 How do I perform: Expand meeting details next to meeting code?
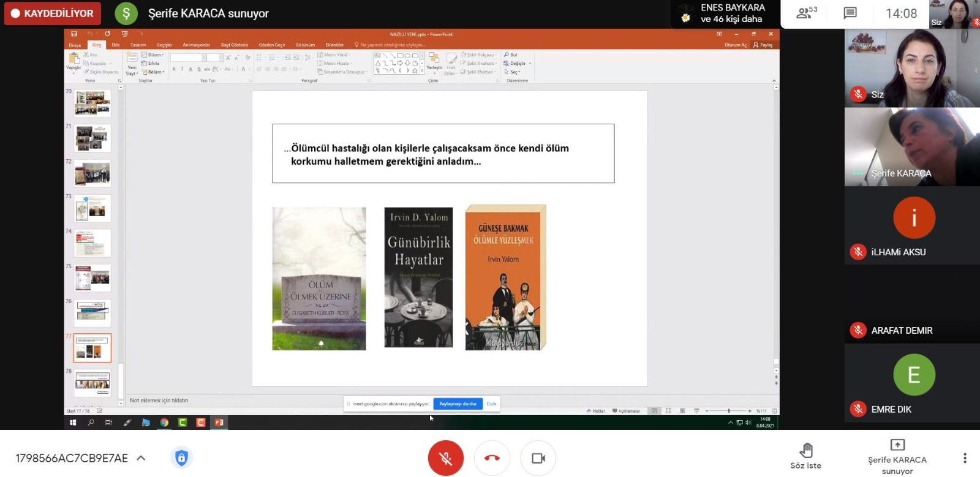(141, 458)
